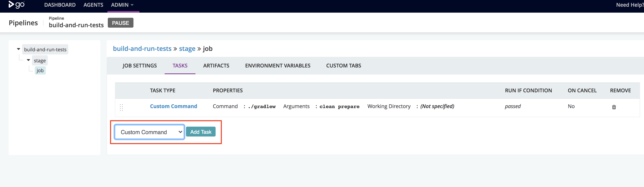The width and height of the screenshot is (644, 187).
Task: Delete the Custom Command task with trash icon
Action: (x=614, y=107)
